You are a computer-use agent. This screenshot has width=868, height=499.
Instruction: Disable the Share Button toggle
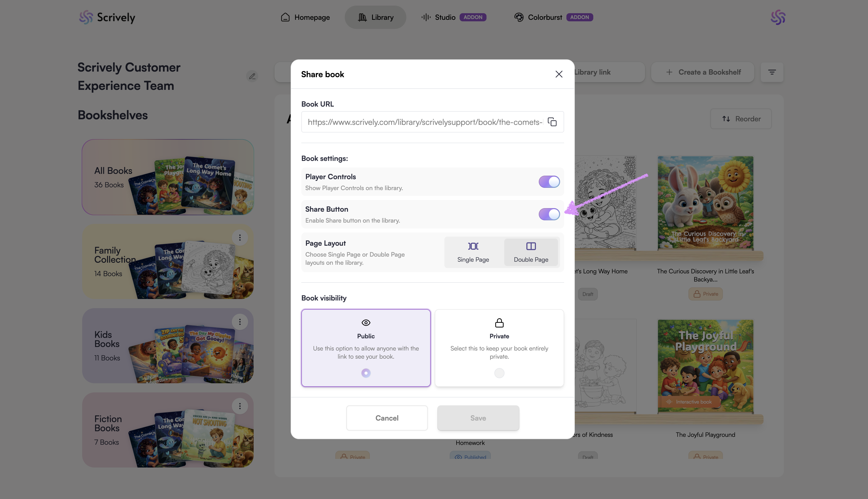pyautogui.click(x=549, y=214)
